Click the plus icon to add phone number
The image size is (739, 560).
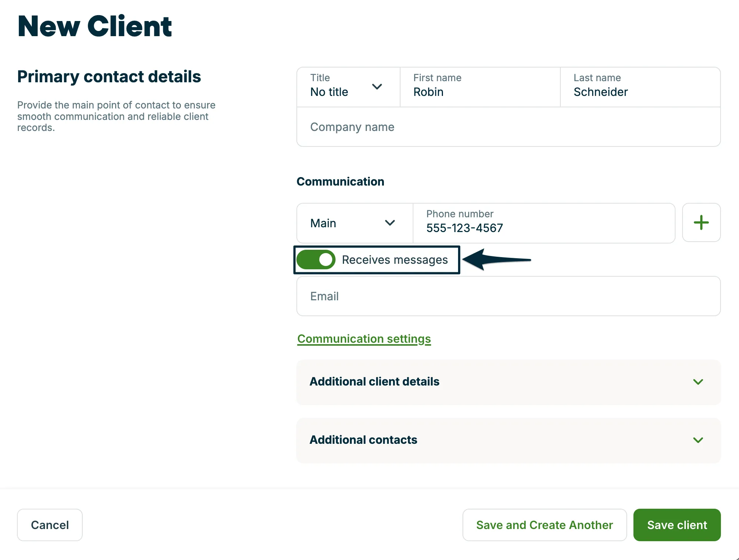pos(701,223)
